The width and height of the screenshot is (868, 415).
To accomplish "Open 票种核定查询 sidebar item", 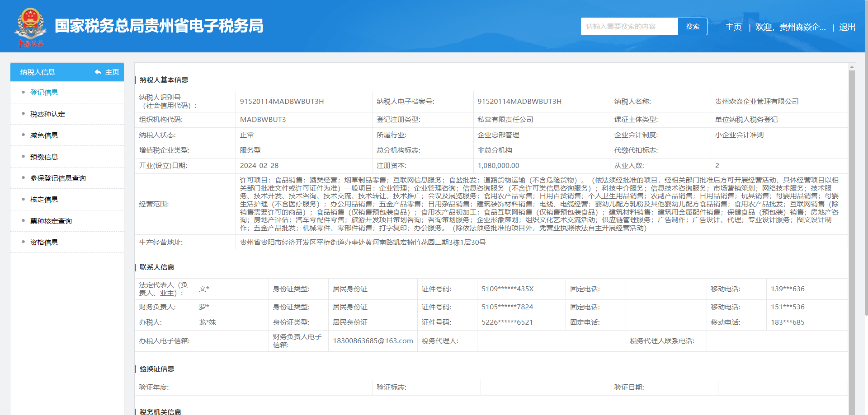I will tap(51, 221).
